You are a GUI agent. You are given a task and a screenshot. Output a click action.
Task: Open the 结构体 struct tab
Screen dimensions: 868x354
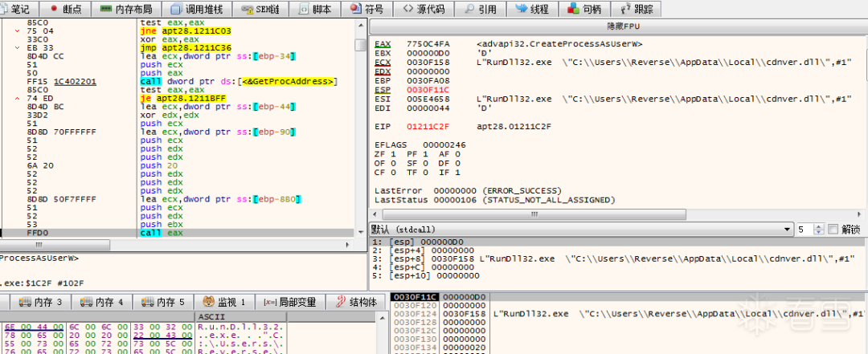click(x=357, y=302)
